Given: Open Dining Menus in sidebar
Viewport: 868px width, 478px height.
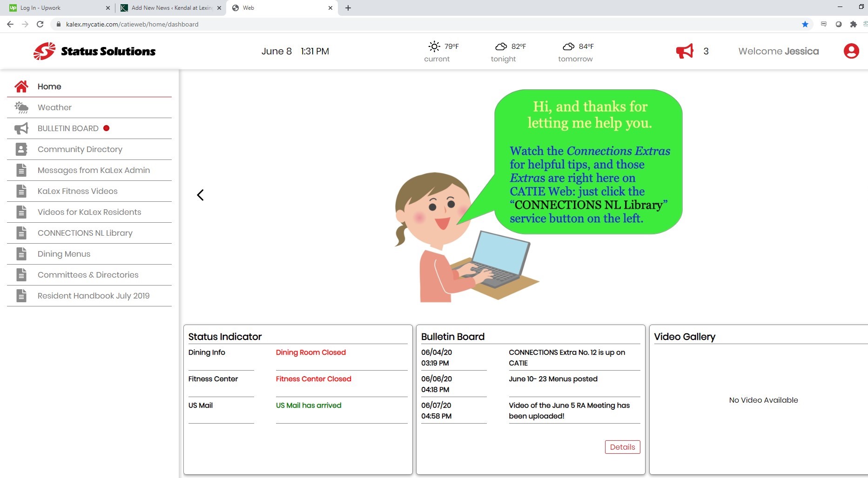Looking at the screenshot, I should pyautogui.click(x=89, y=254).
